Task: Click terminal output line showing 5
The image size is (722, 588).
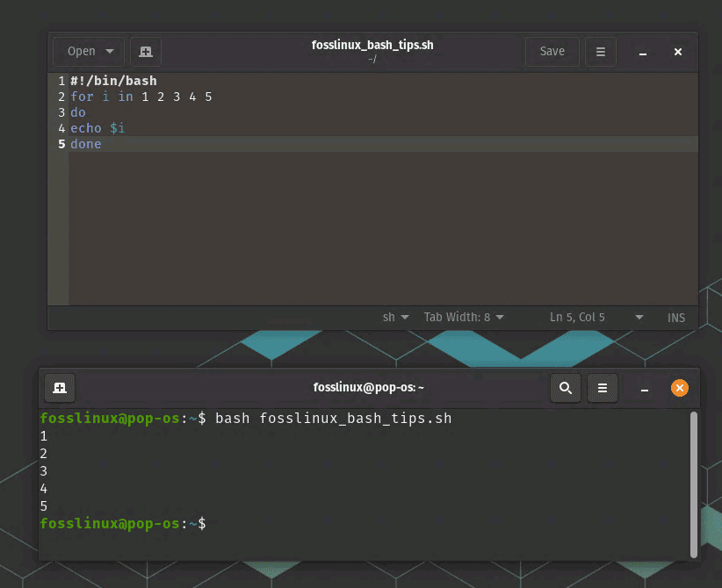Action: click(x=44, y=506)
